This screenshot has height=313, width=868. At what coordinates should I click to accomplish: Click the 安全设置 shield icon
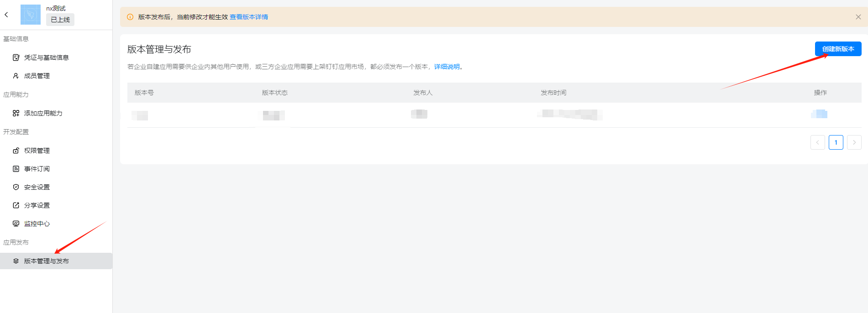coord(16,187)
